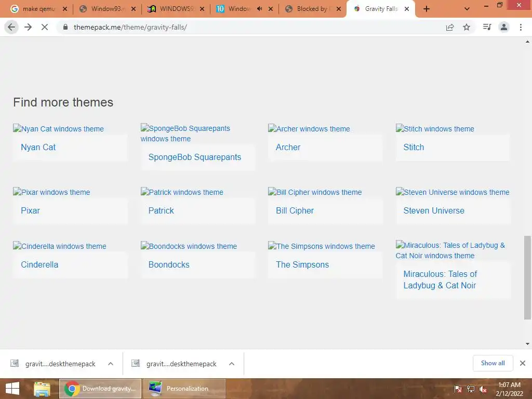Click the Nyan Cat broken thumbnail image

click(58, 129)
